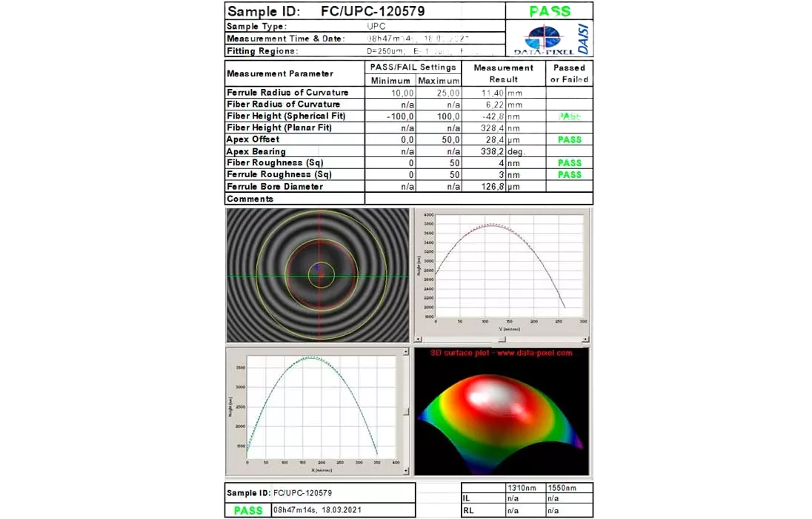The image size is (812, 519).
Task: Select the Apex Offset result value 28,4
Action: click(493, 139)
